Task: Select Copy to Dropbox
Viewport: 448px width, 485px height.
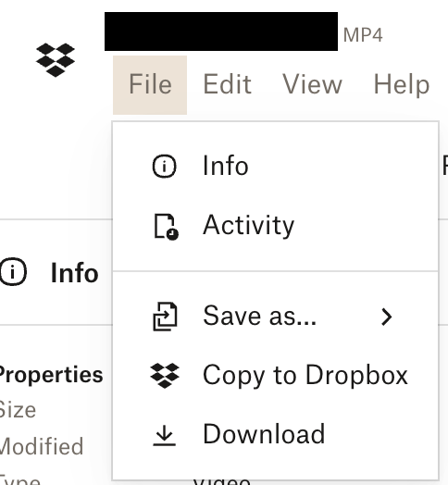Action: point(275,375)
